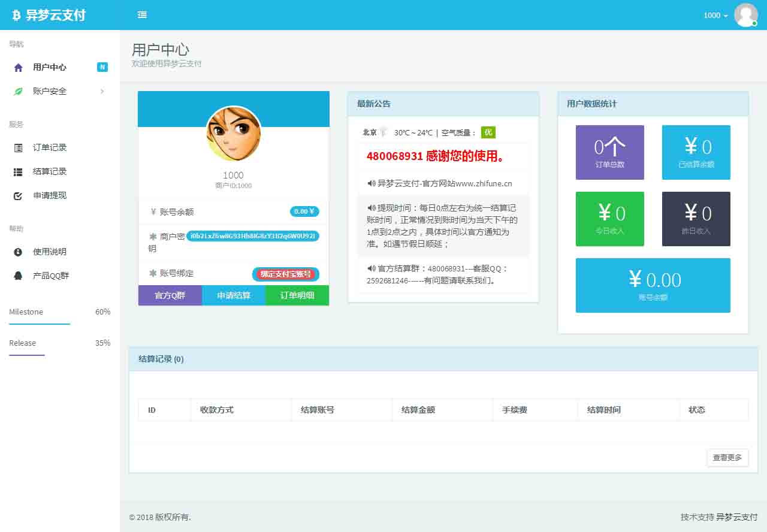Image resolution: width=767 pixels, height=532 pixels.
Task: Click the 结算记录 list icon
Action: 18,172
